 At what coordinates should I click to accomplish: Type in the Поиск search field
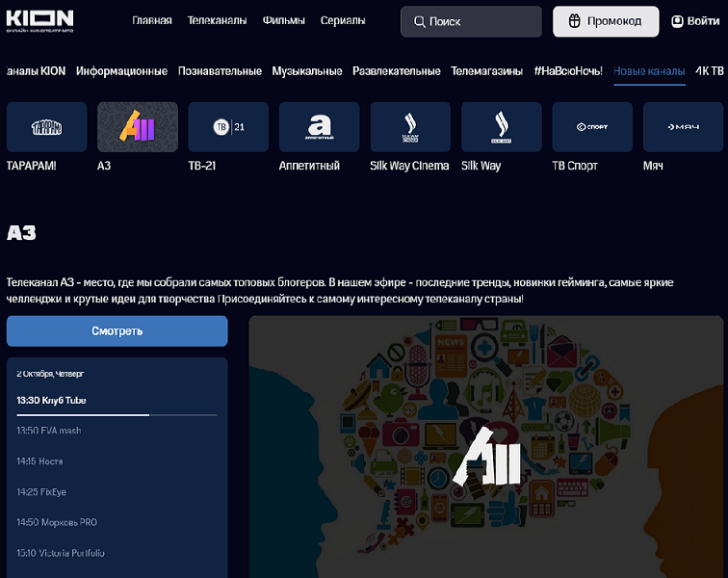click(470, 21)
